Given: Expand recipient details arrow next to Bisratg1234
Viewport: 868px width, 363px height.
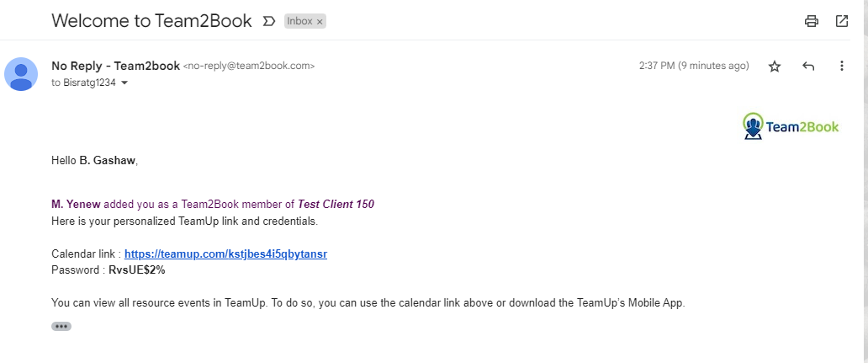Looking at the screenshot, I should tap(124, 83).
